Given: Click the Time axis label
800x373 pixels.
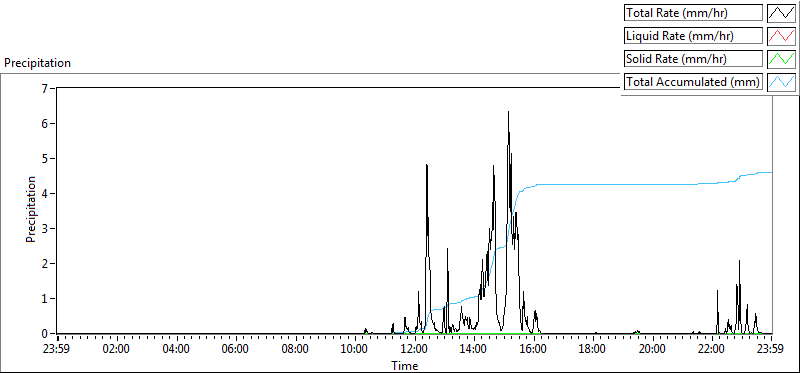Looking at the screenshot, I should pos(405,366).
